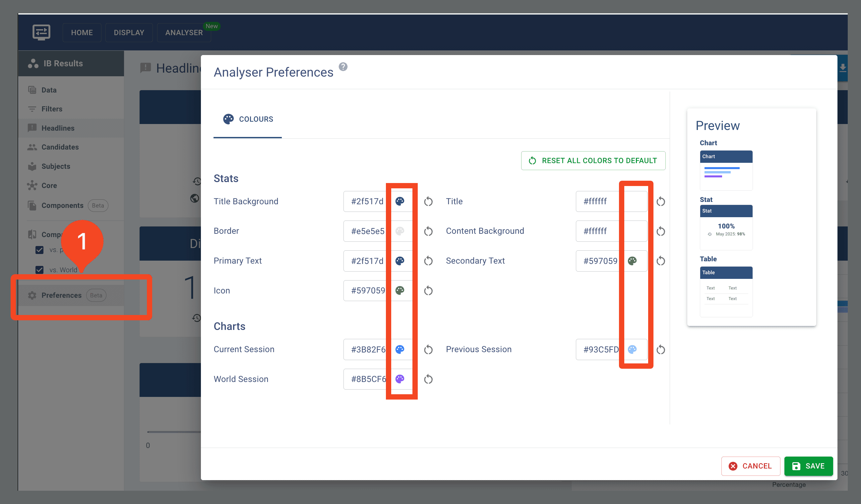Viewport: 861px width, 504px height.
Task: Open the Primary Text colour palette picker
Action: (x=400, y=261)
